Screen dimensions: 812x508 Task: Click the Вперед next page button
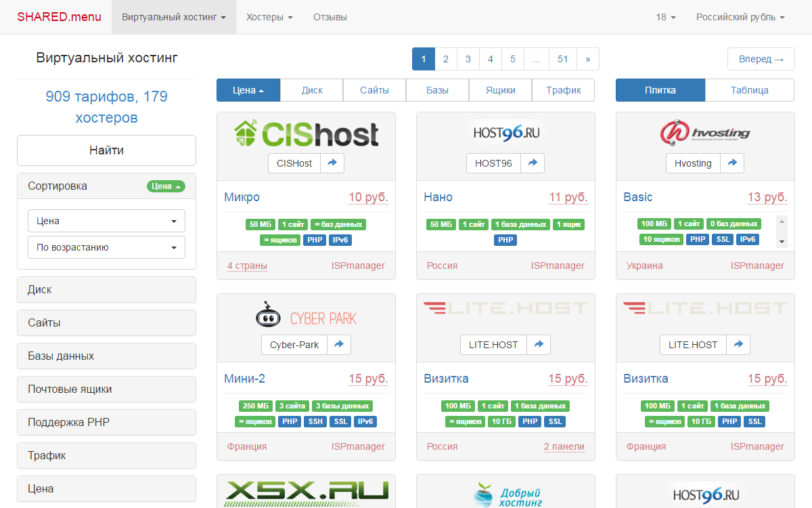761,59
